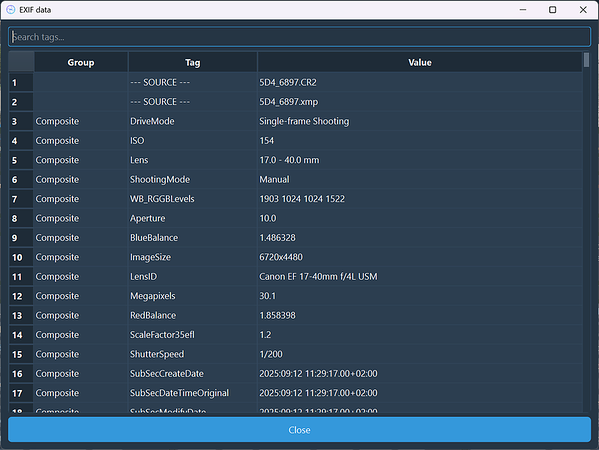599x450 pixels.
Task: Click the Composite group cell for Aperture row
Action: point(81,219)
